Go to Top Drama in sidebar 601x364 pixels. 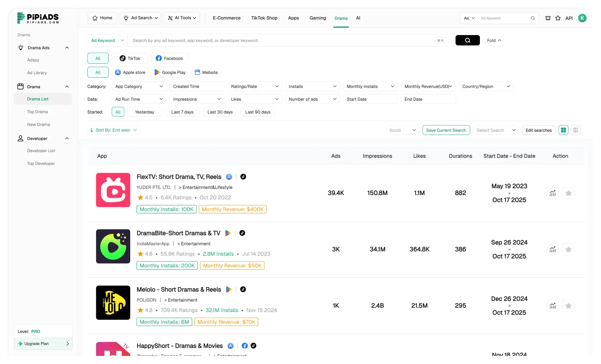[37, 112]
